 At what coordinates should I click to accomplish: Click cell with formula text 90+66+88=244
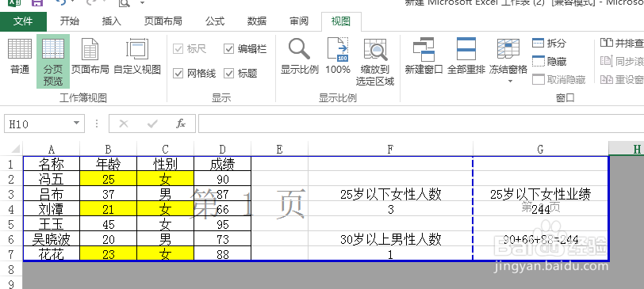541,239
